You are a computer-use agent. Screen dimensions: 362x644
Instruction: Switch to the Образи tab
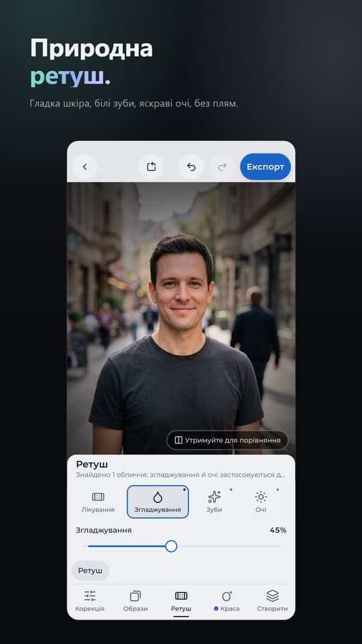[135, 601]
